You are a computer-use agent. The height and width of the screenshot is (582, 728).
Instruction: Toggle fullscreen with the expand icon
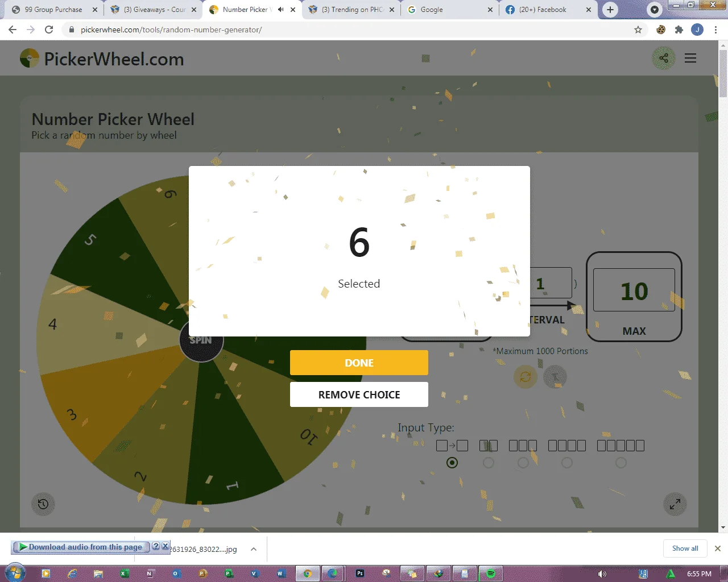675,504
